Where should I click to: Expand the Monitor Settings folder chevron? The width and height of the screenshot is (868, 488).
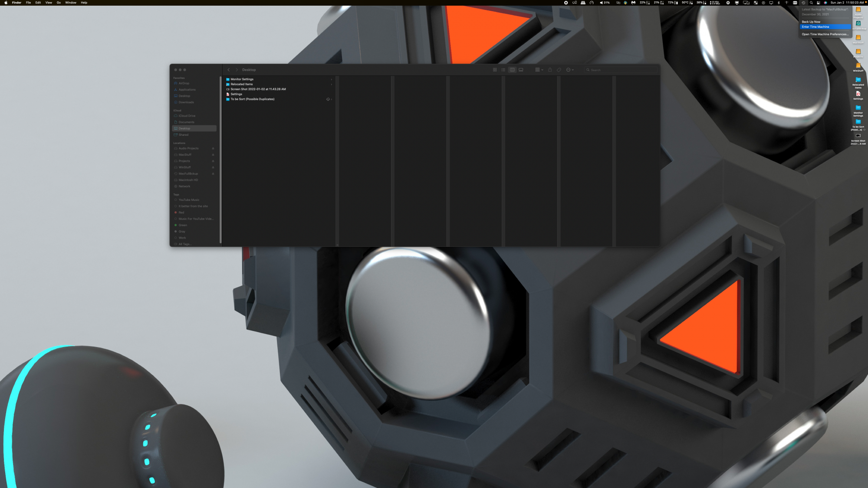(332, 79)
